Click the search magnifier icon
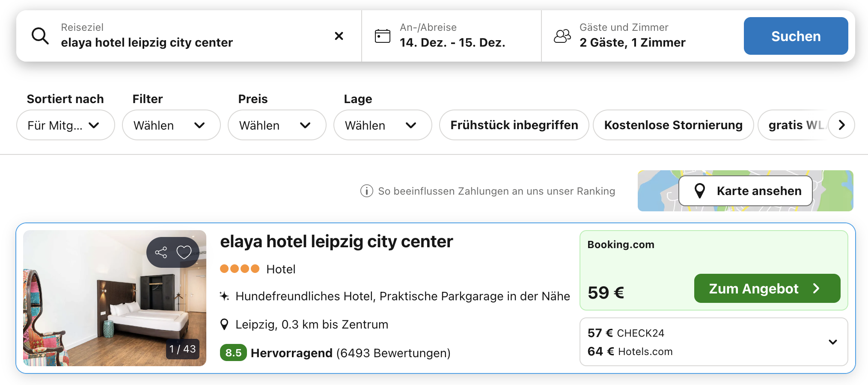 40,36
